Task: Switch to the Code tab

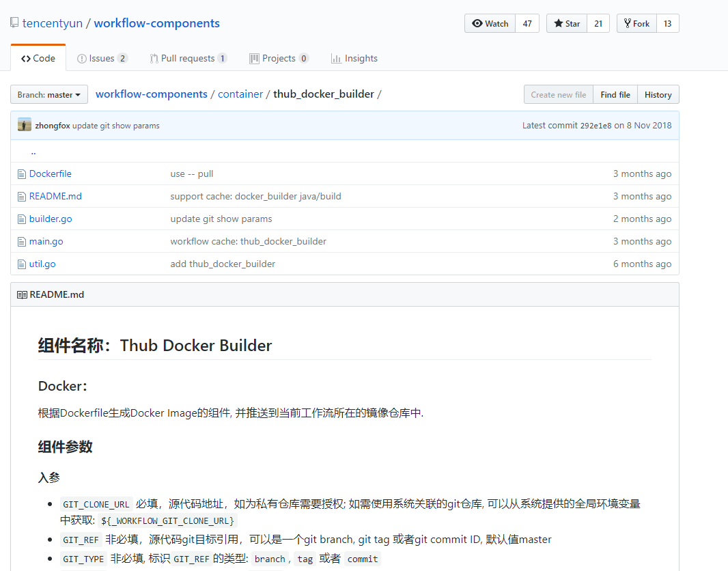Action: pyautogui.click(x=38, y=59)
